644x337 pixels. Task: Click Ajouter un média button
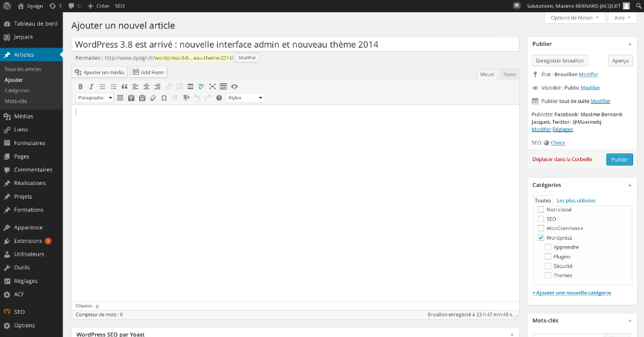99,72
